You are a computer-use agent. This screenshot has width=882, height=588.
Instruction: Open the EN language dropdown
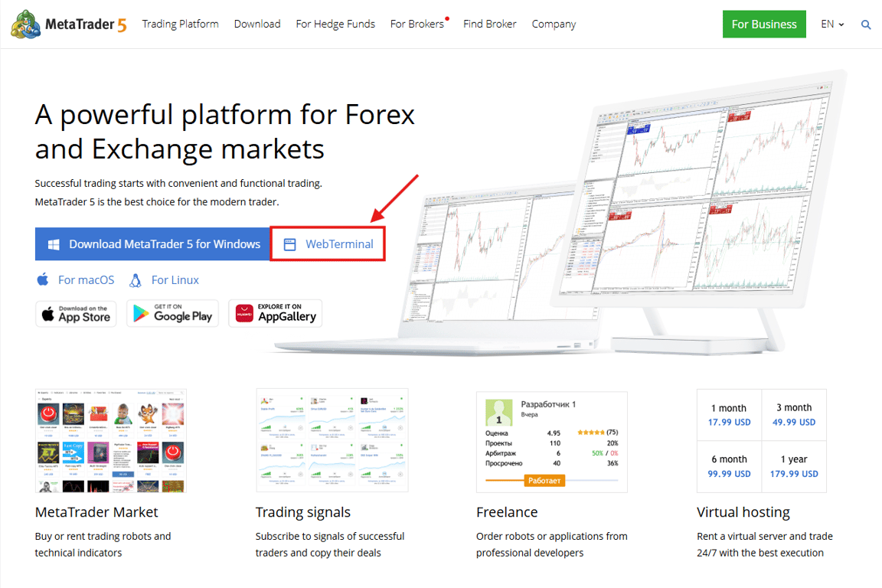(x=833, y=24)
